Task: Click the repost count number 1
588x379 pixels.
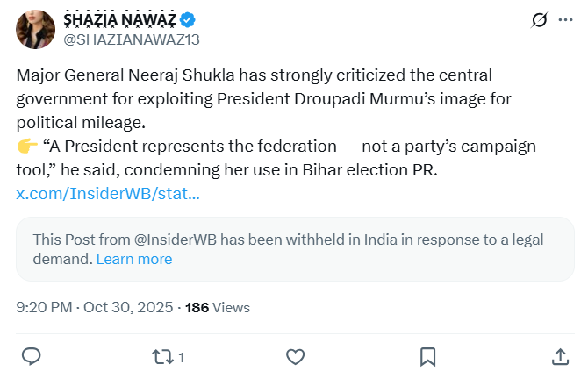Action: 181,357
